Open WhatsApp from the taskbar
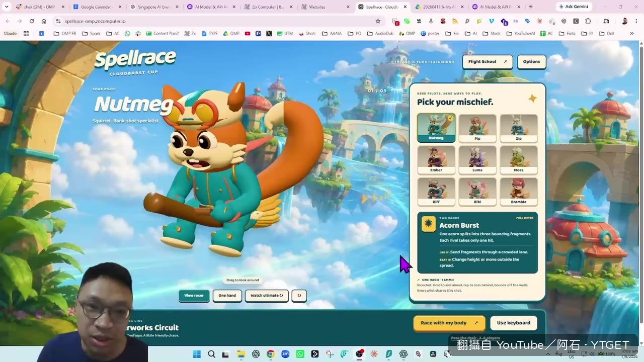The image size is (644, 362). coord(300,354)
